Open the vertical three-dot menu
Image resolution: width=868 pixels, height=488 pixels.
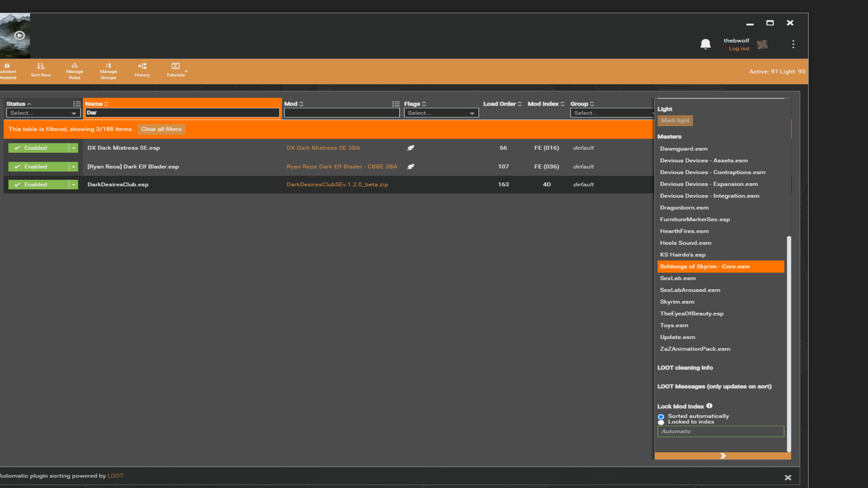pos(793,44)
